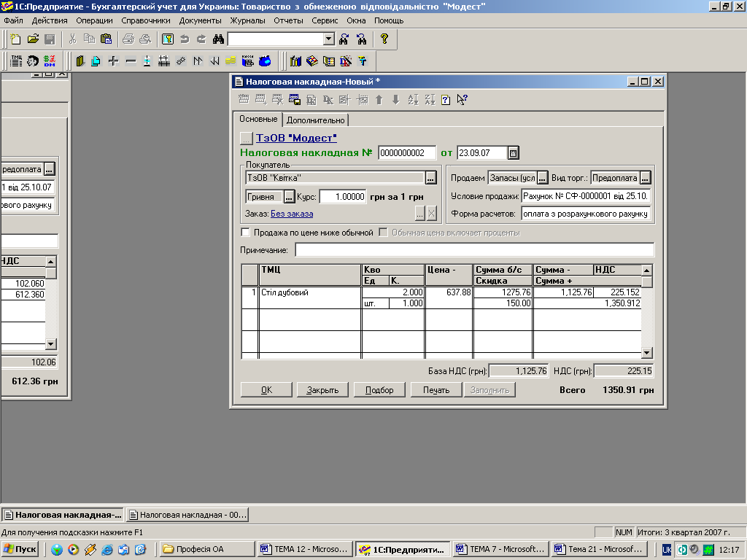The width and height of the screenshot is (747, 560).
Task: Click the 12:17 system tray clock
Action: point(729,550)
